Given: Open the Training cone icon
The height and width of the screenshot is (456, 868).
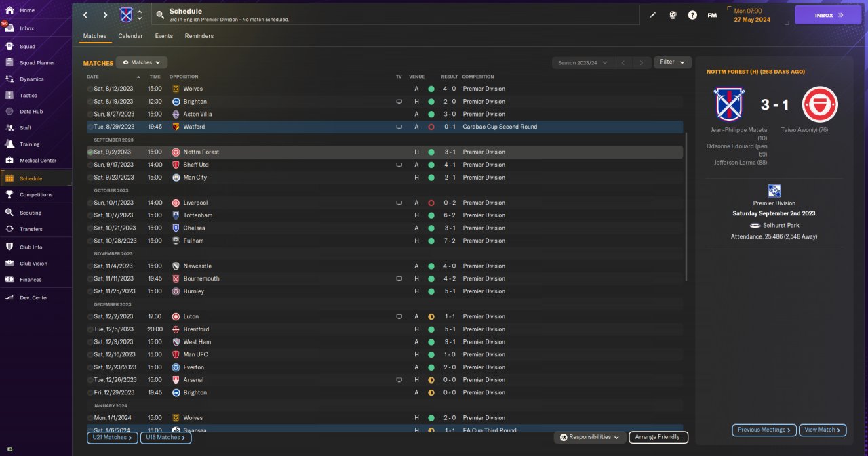Looking at the screenshot, I should [x=9, y=144].
